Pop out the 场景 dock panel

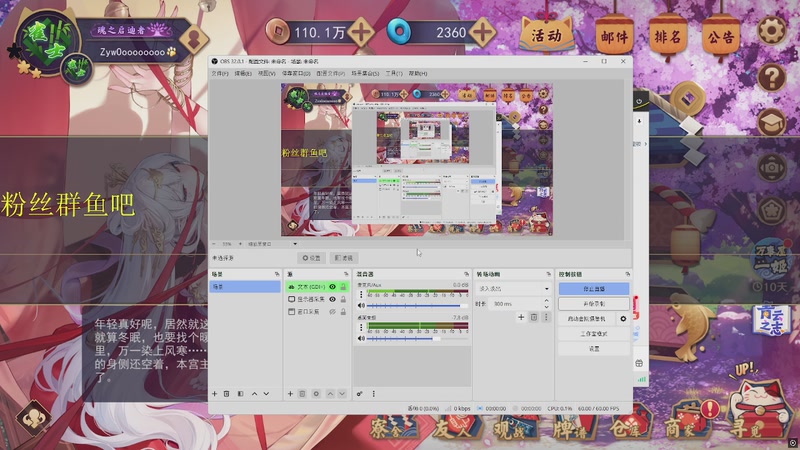277,274
